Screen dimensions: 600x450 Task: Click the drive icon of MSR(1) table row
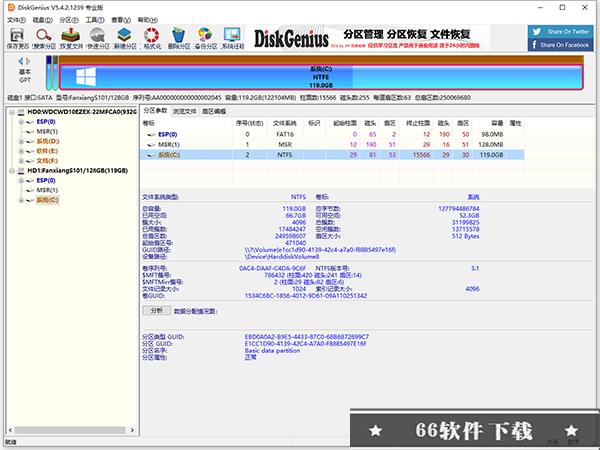(151, 145)
